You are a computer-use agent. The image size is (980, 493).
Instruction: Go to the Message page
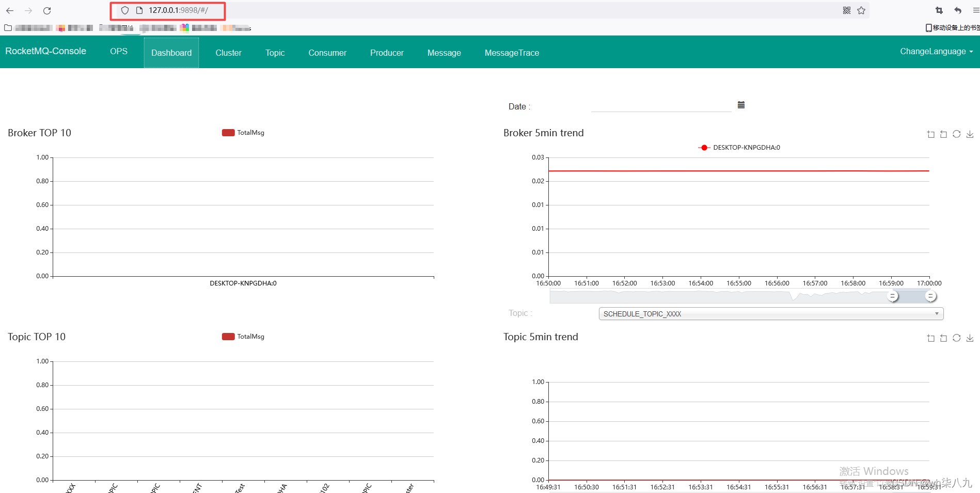444,53
